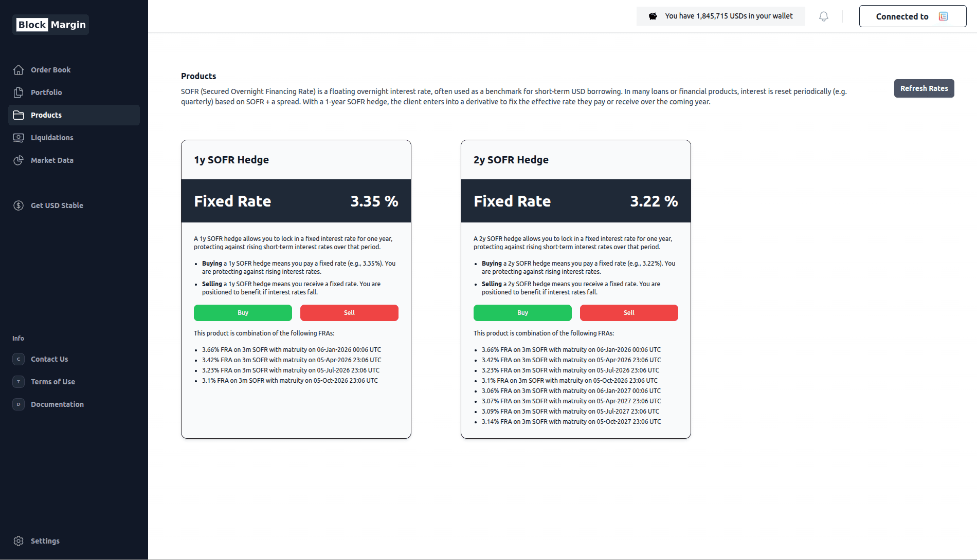Click the wallet balance banner
Image resolution: width=977 pixels, height=560 pixels.
point(728,16)
